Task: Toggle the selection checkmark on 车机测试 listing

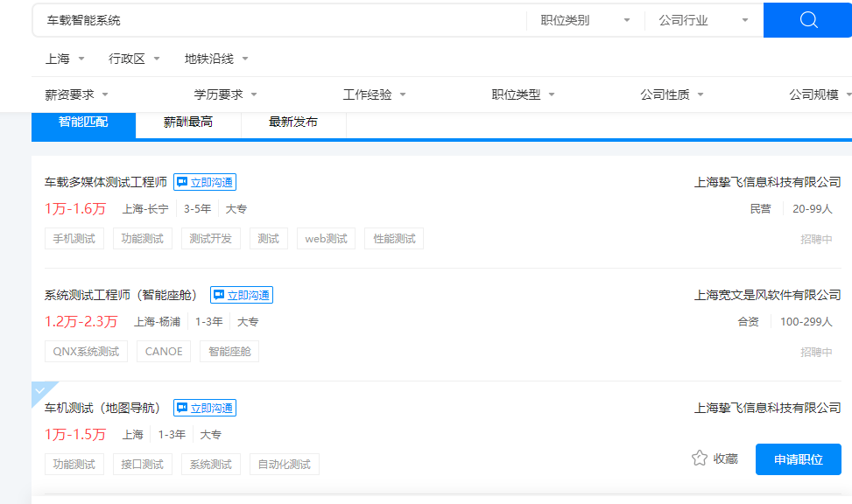Action: coord(39,390)
